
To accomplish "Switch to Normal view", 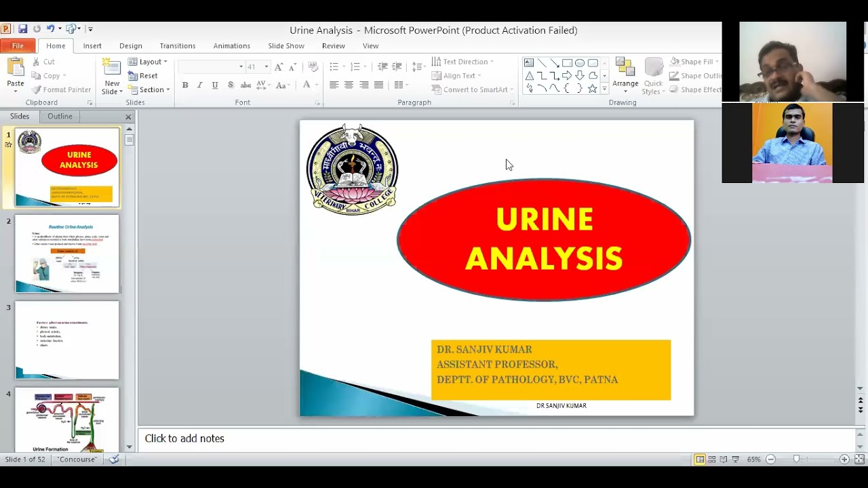I will click(x=700, y=460).
